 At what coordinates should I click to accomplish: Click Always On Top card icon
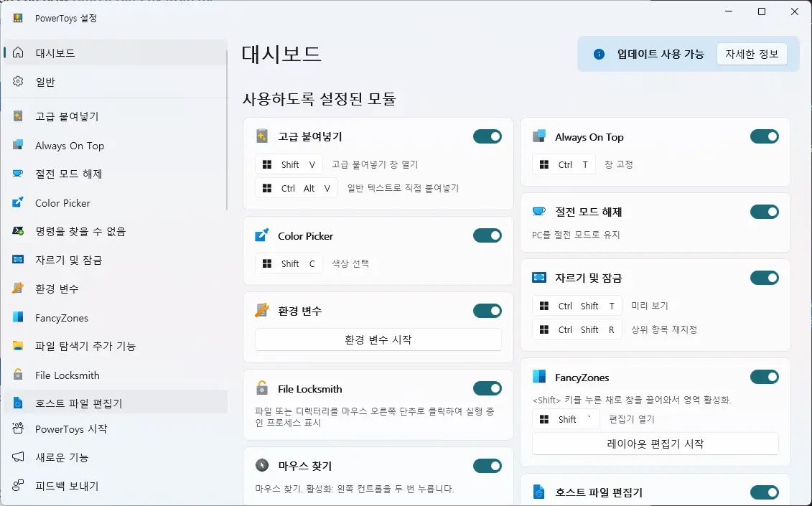click(x=539, y=137)
